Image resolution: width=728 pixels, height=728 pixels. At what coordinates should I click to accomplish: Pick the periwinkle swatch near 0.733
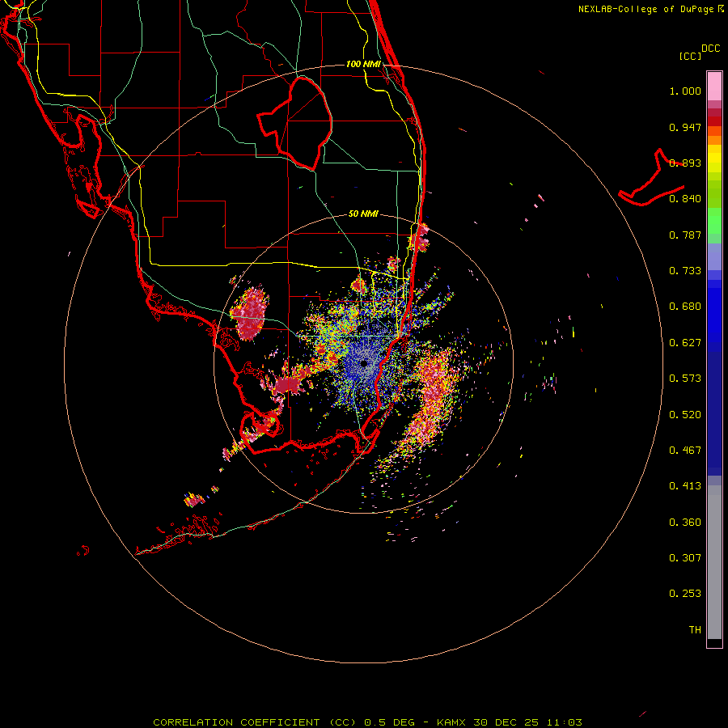tap(714, 256)
